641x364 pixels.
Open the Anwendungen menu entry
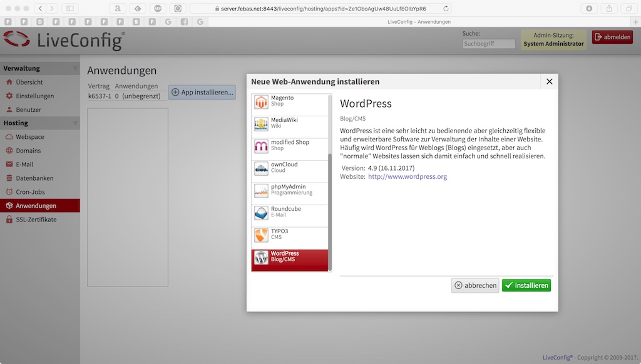[x=40, y=206]
